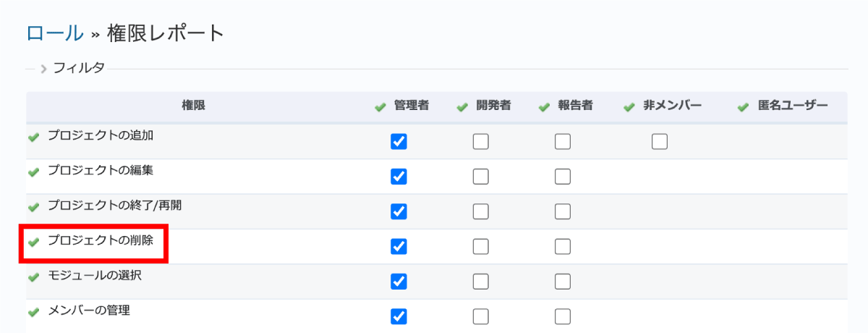Viewport: 868px width, 333px height.
Task: Expand the フィルタ section
Action: pyautogui.click(x=73, y=69)
